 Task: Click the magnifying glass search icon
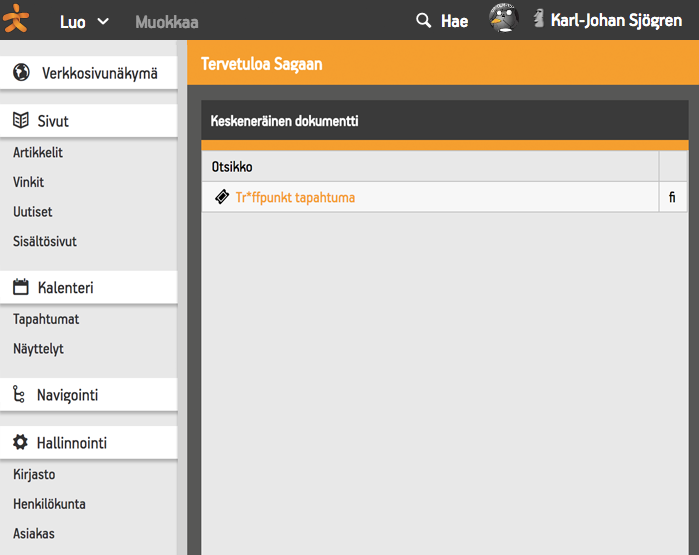coord(424,21)
